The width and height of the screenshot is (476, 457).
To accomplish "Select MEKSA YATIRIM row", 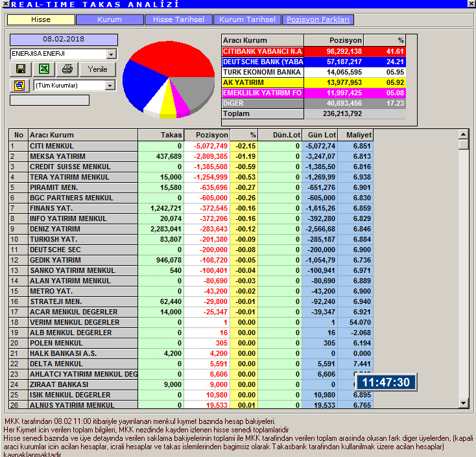I will 191,156.
